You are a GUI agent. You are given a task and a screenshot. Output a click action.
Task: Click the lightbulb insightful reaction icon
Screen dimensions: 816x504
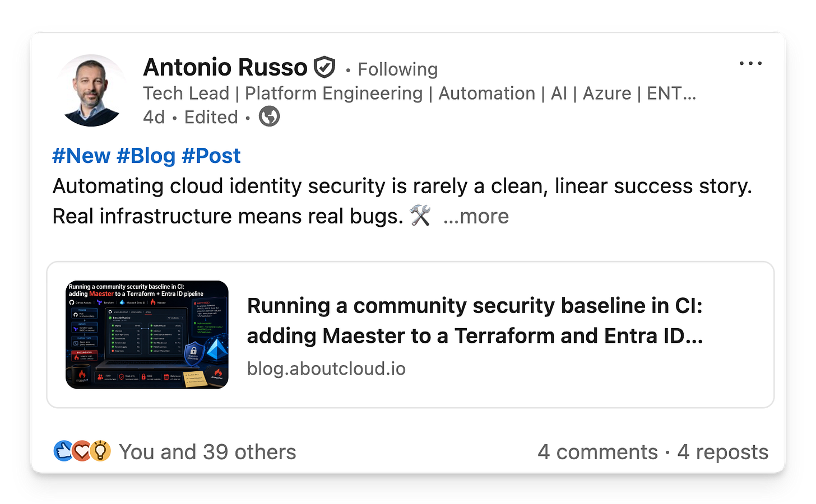pyautogui.click(x=100, y=451)
